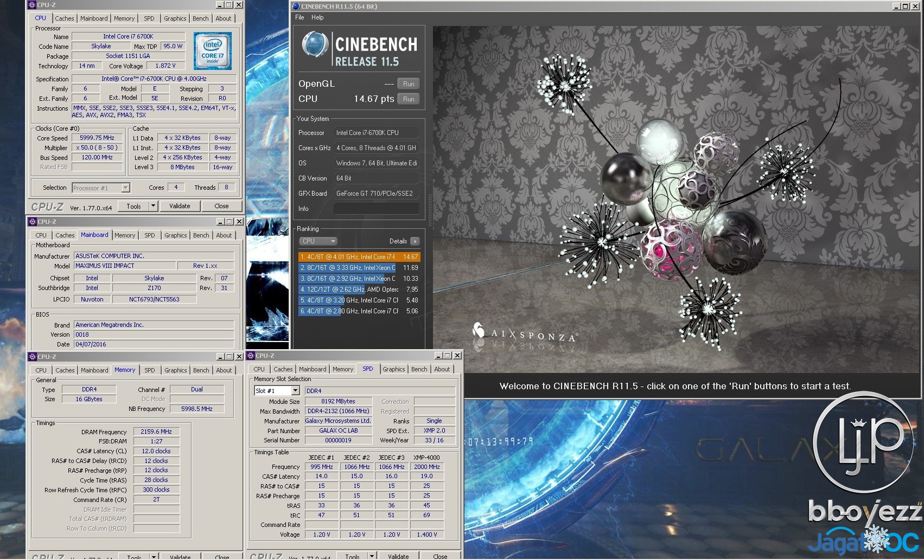
Task: Click the Cinebench title bar app icon
Action: pos(296,7)
